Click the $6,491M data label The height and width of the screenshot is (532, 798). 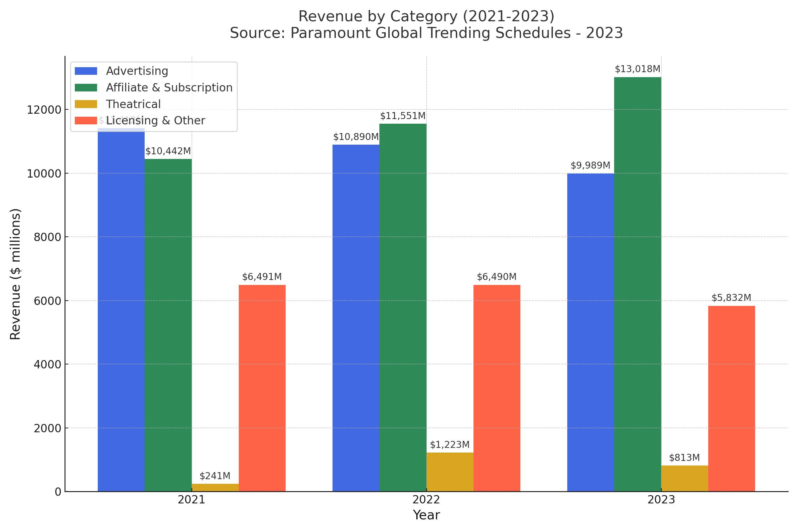pyautogui.click(x=262, y=277)
